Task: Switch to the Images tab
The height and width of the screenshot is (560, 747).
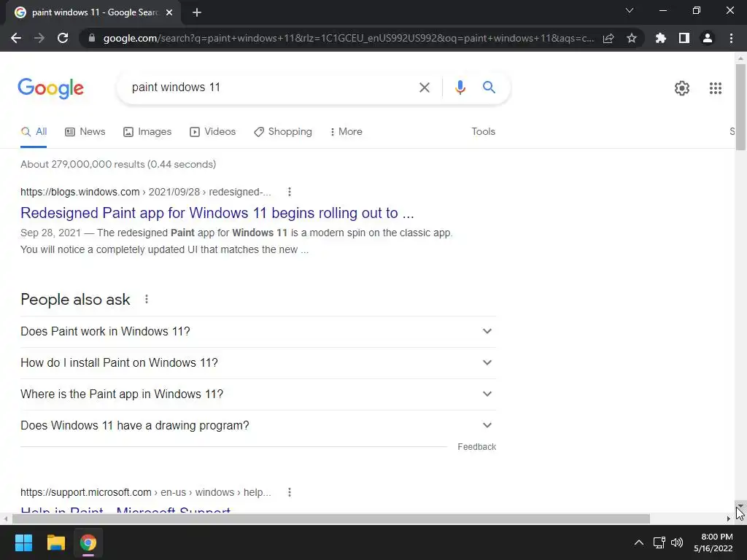Action: point(147,132)
